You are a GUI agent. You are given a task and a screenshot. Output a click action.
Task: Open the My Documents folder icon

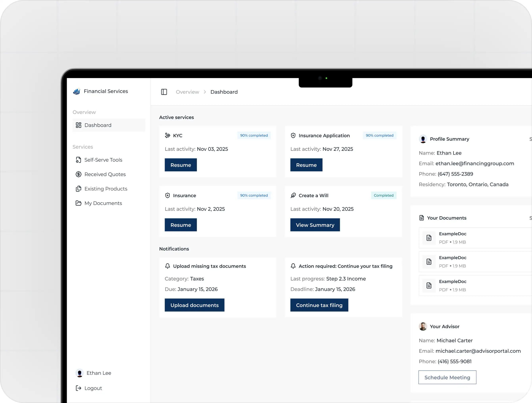coord(78,203)
